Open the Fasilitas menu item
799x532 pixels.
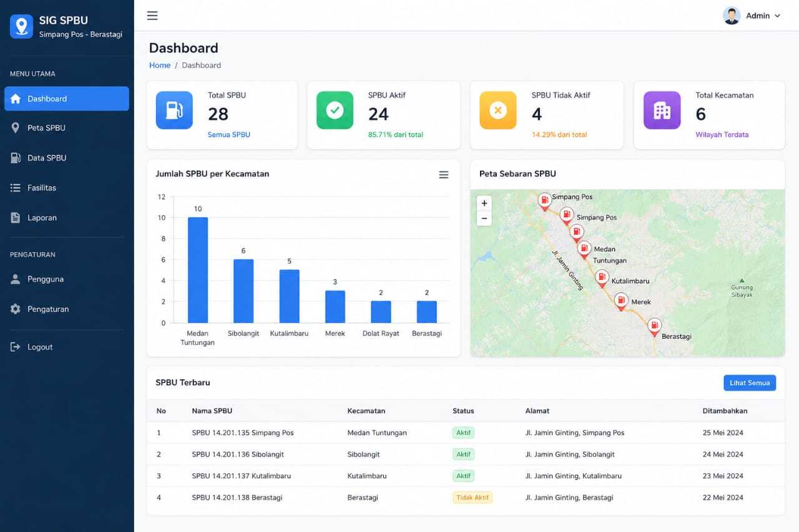click(x=67, y=188)
